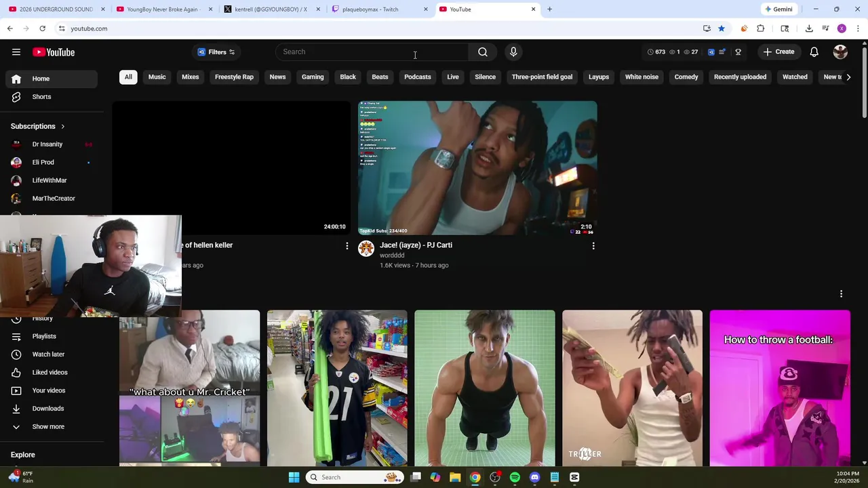868x488 pixels.
Task: Click the blue vidIQ extension icon
Action: (711, 52)
